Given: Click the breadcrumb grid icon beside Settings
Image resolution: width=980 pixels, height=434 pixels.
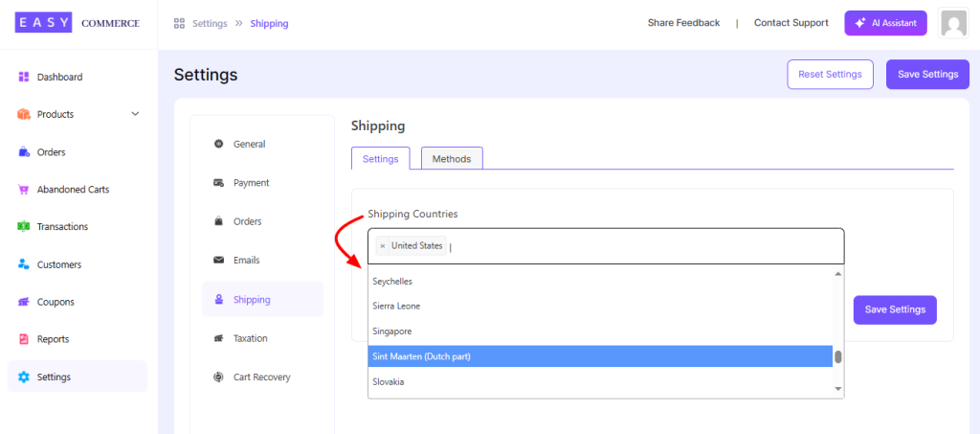Looking at the screenshot, I should 179,24.
